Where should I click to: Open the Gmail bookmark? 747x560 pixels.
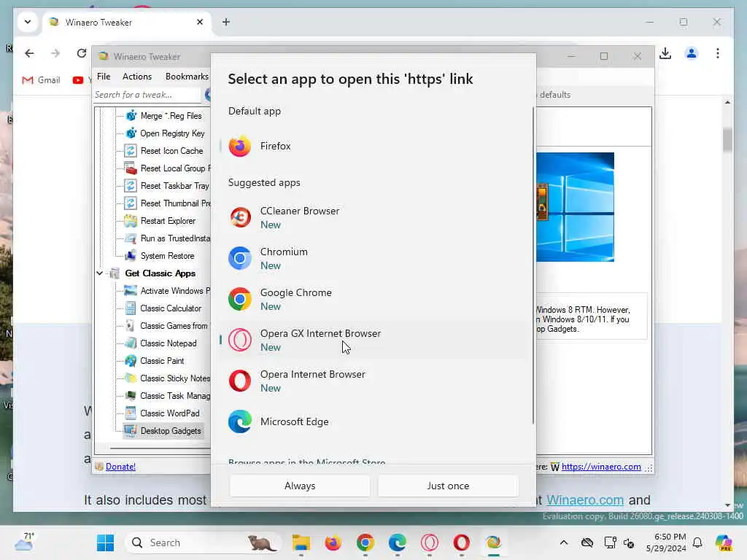(x=41, y=80)
